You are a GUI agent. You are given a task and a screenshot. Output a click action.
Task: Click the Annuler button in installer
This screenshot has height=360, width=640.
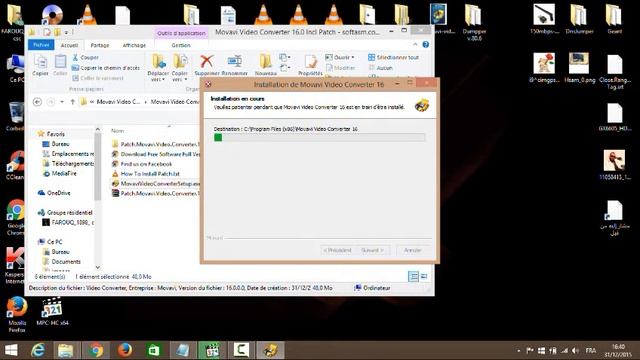(412, 250)
